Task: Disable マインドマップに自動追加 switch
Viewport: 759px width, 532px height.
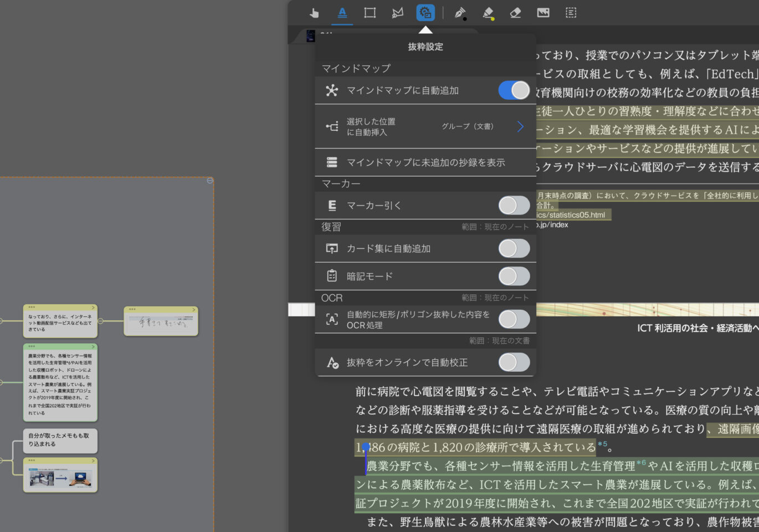Action: pyautogui.click(x=514, y=90)
